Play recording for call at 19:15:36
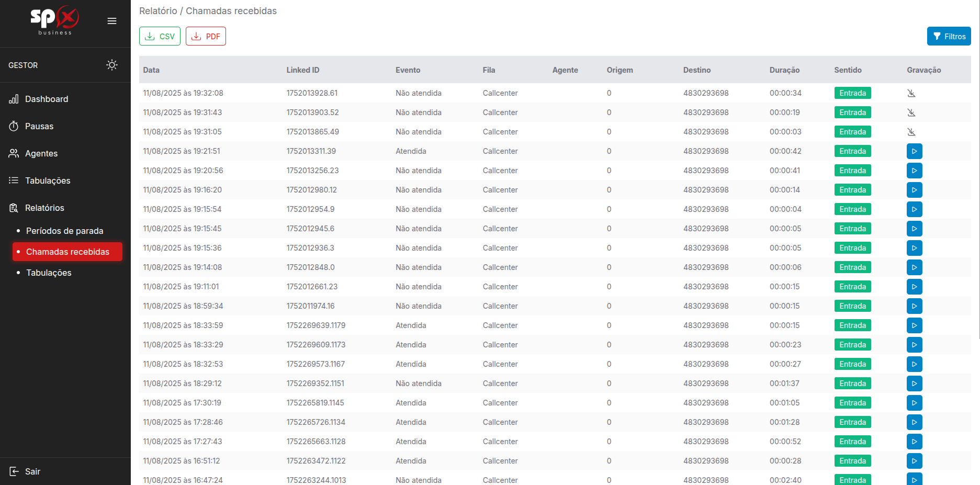The height and width of the screenshot is (485, 980). (914, 248)
